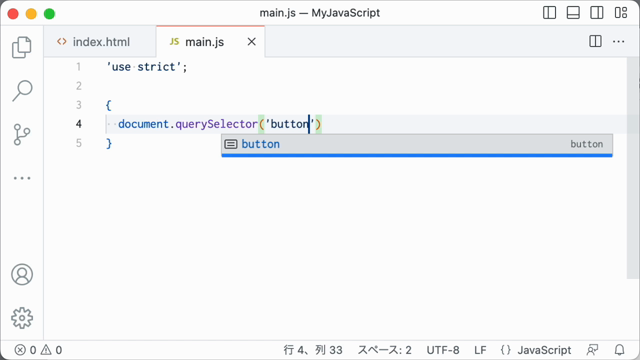This screenshot has width=640, height=360.
Task: Open the notifications bell
Action: point(619,350)
